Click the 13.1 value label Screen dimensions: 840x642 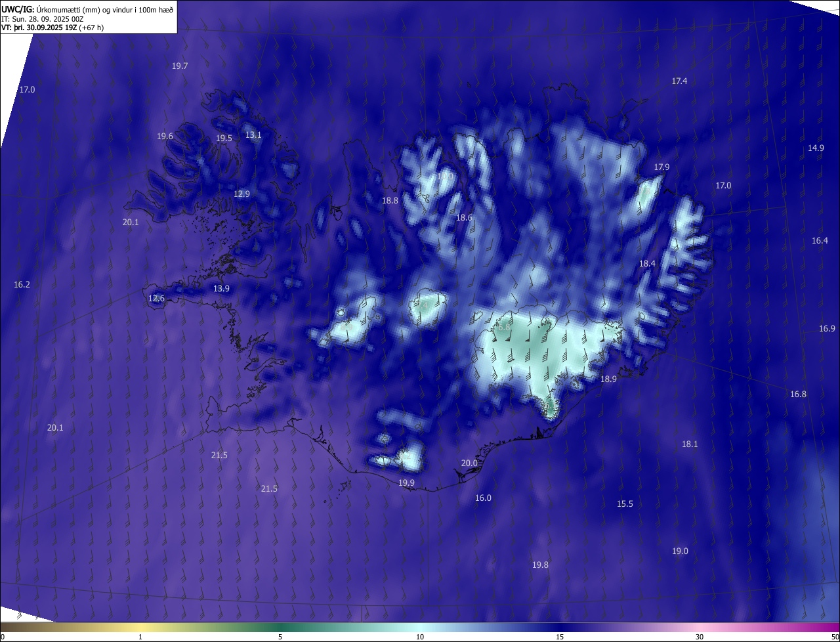pos(253,135)
